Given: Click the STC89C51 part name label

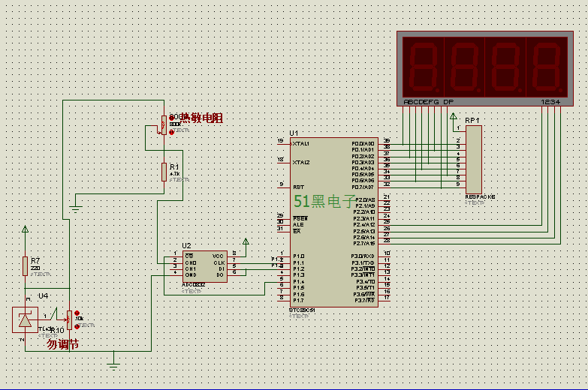Looking at the screenshot, I should tap(302, 310).
